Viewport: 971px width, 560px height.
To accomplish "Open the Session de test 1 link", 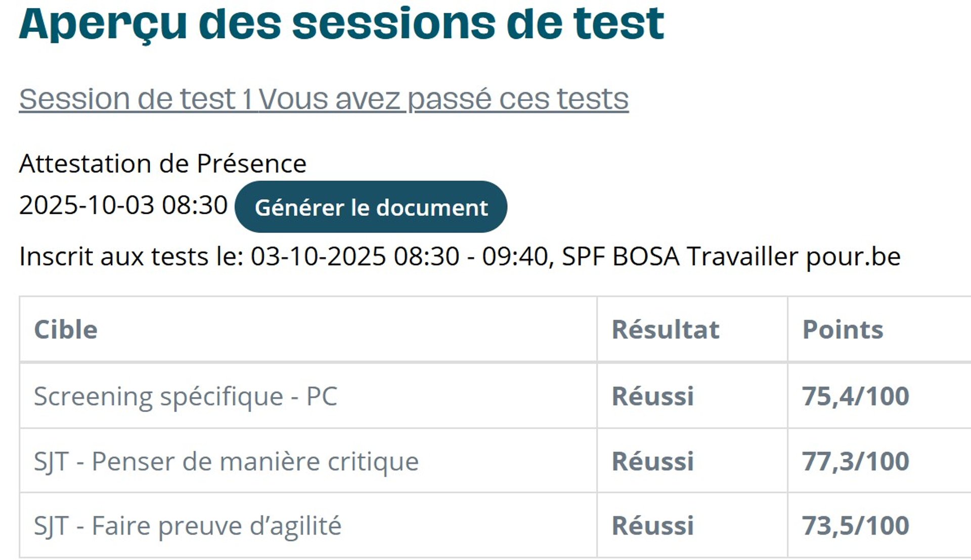I will (135, 99).
